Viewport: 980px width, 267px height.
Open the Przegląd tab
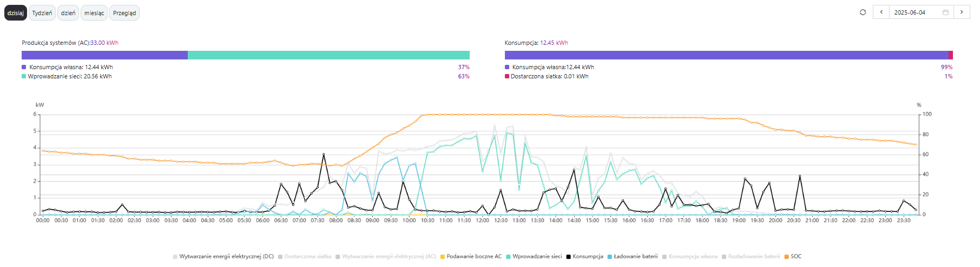click(124, 13)
